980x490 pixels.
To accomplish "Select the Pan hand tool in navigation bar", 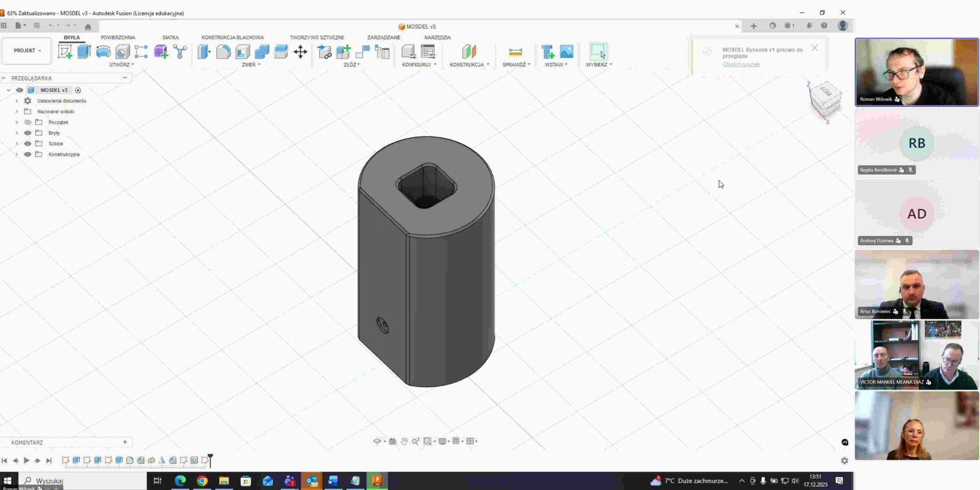I will tap(404, 441).
